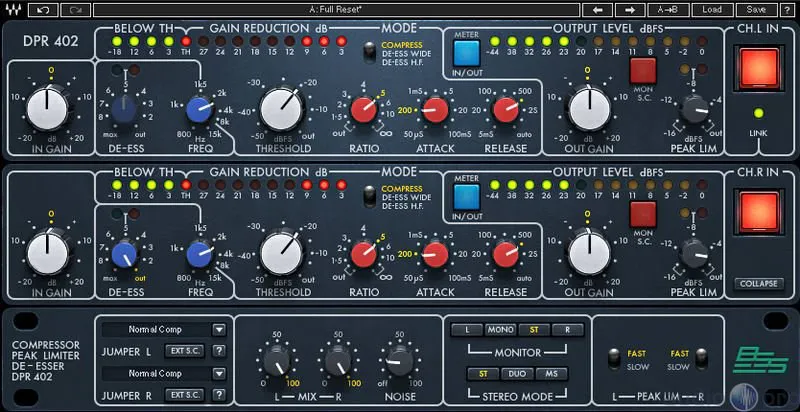Click the left channel OUT GAIN knob

click(x=589, y=109)
